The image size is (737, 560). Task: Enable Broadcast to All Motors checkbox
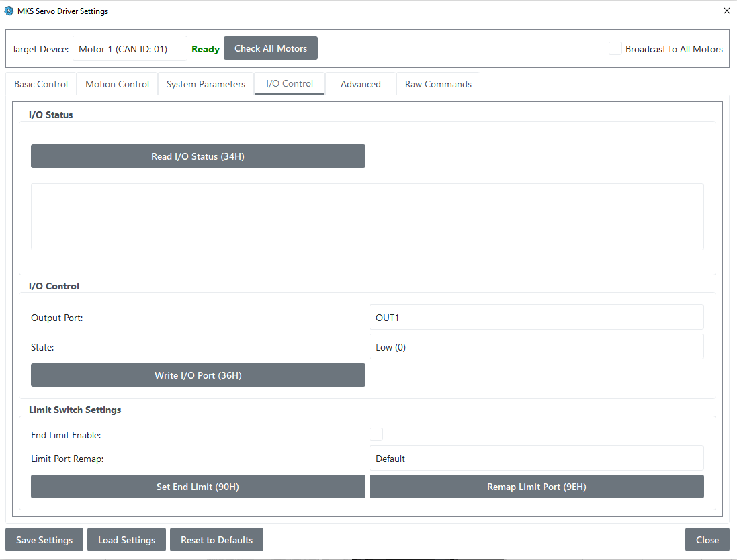pyautogui.click(x=615, y=49)
